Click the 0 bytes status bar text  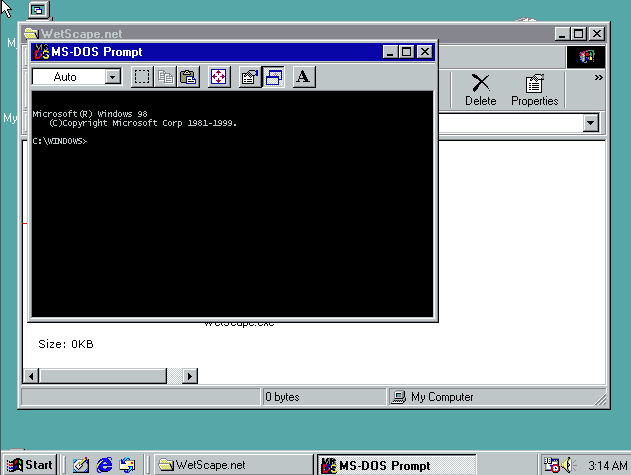(282, 397)
